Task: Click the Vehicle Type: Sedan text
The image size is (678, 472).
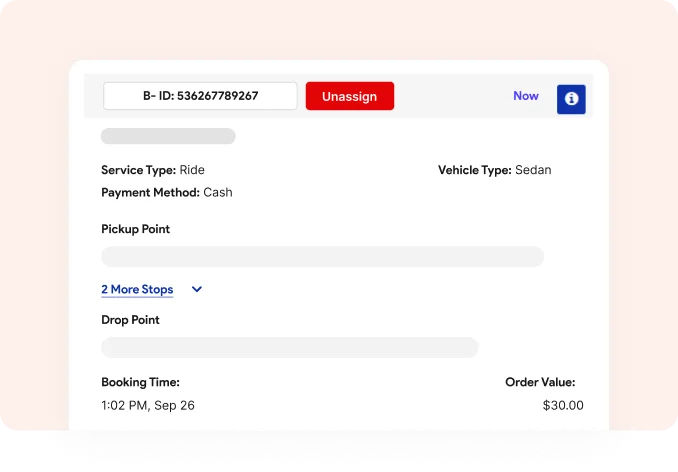Action: click(x=495, y=170)
